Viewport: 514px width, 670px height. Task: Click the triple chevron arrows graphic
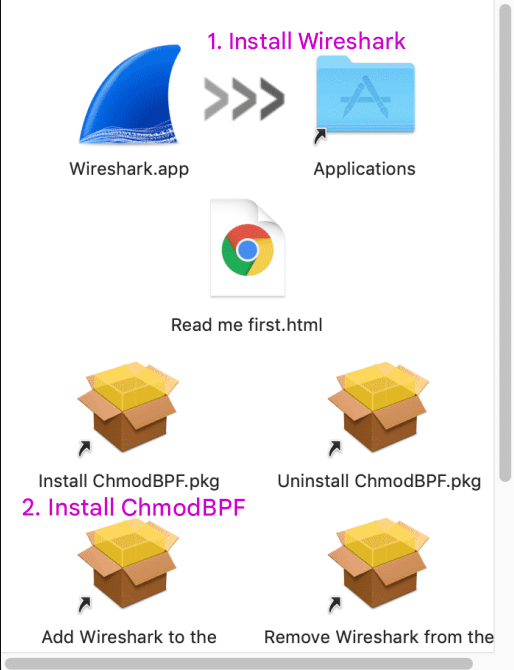244,99
